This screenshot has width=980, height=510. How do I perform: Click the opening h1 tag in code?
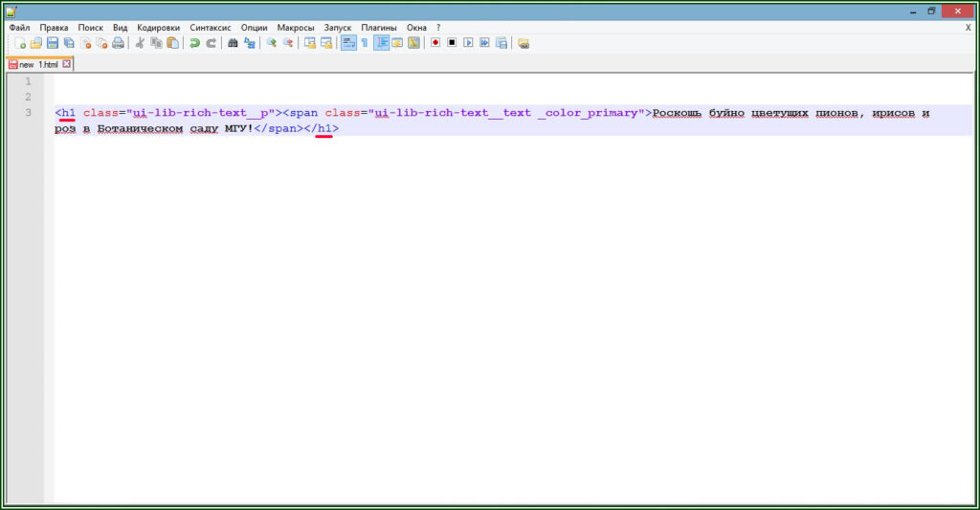[x=65, y=113]
